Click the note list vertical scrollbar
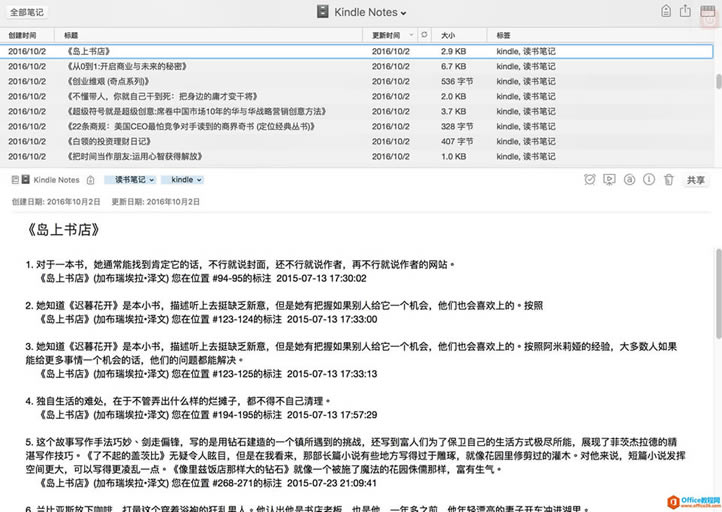The height and width of the screenshot is (512, 722). coord(718,82)
